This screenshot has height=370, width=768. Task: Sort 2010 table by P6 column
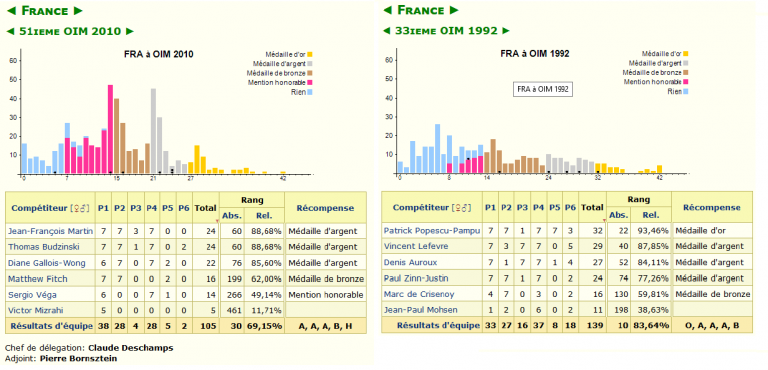183,208
